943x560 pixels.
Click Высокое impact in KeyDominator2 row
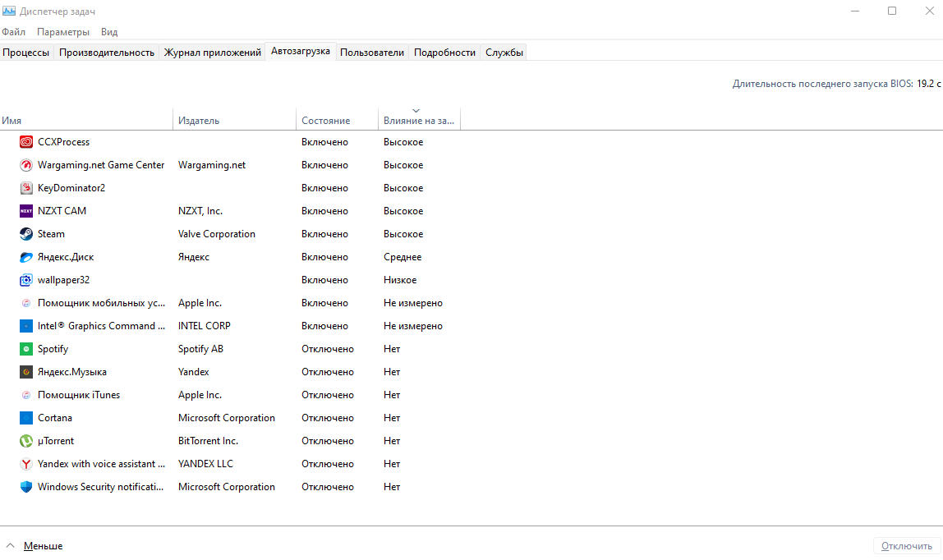point(403,188)
